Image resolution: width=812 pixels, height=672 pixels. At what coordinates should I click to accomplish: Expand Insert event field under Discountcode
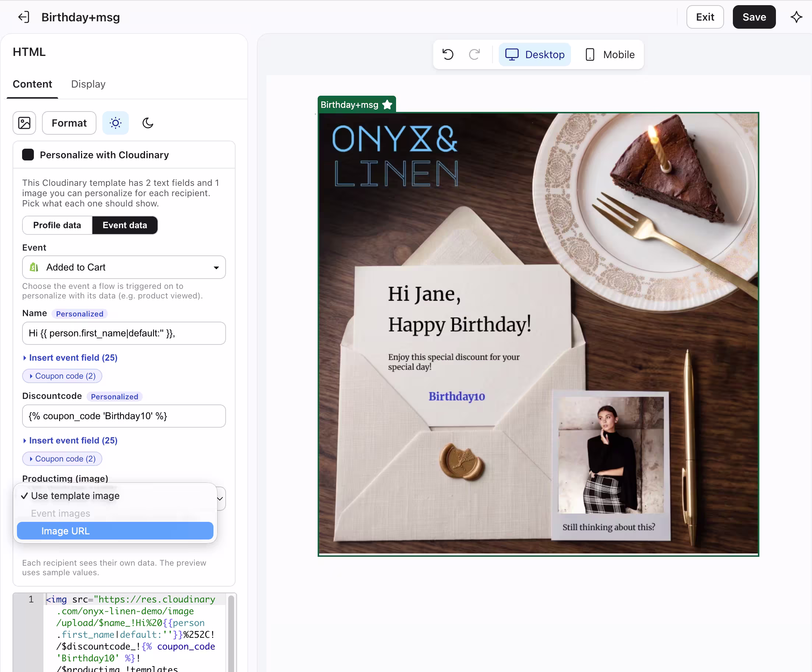coord(70,441)
